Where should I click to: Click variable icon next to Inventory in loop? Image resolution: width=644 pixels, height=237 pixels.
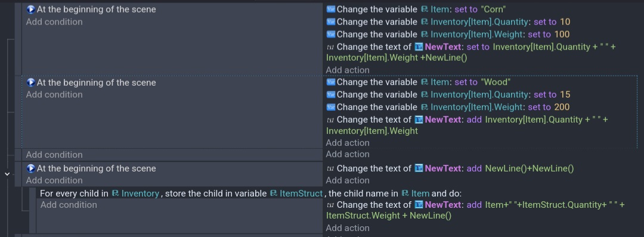(x=116, y=194)
